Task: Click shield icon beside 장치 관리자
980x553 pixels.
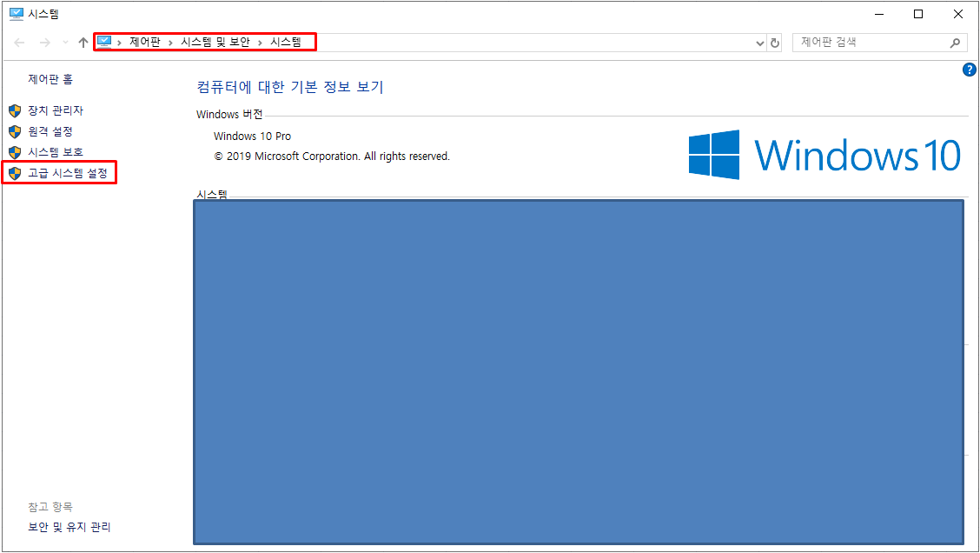Action: pyautogui.click(x=15, y=111)
